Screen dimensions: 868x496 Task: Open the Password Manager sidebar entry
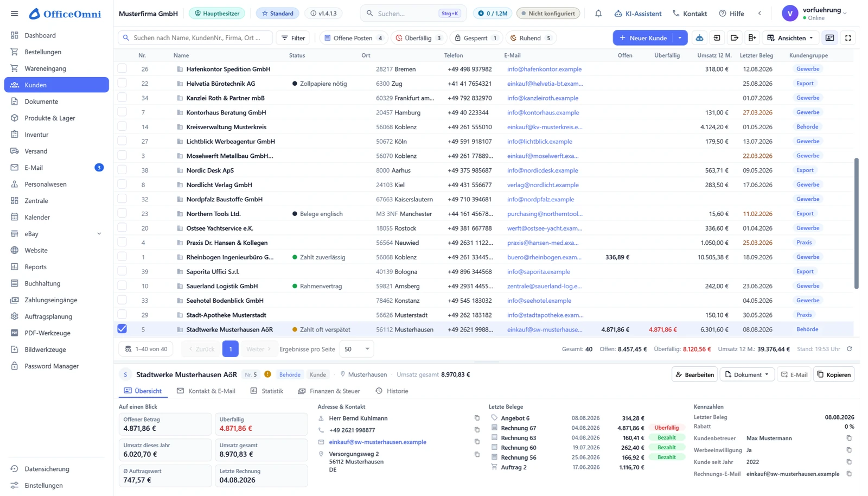point(56,366)
